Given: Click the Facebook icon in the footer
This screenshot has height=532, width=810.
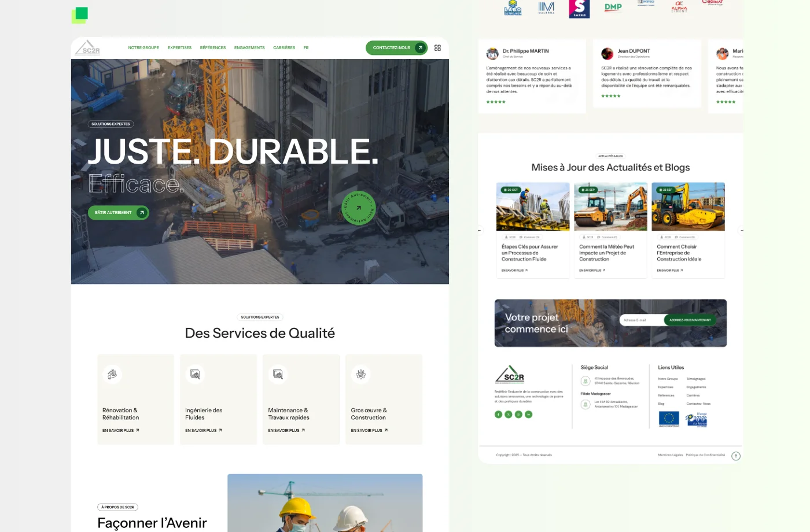Looking at the screenshot, I should coord(498,414).
